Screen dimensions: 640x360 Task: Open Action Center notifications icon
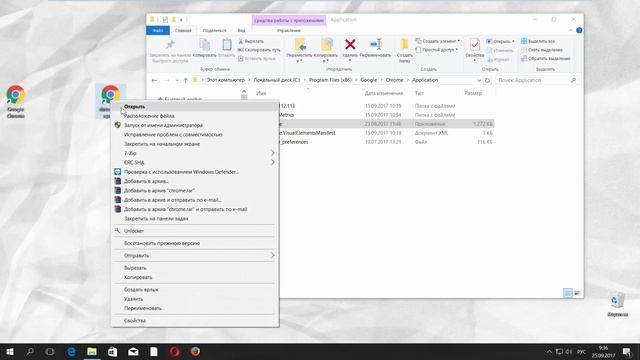click(x=627, y=351)
